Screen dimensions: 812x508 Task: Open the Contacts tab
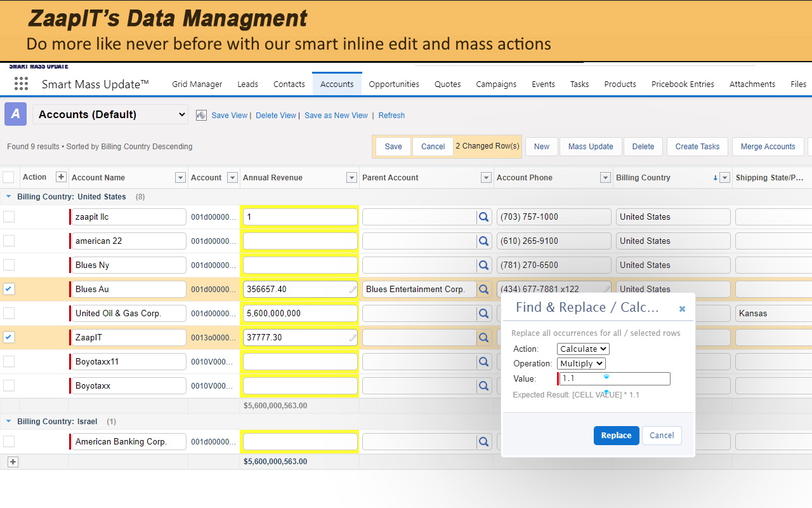click(289, 84)
